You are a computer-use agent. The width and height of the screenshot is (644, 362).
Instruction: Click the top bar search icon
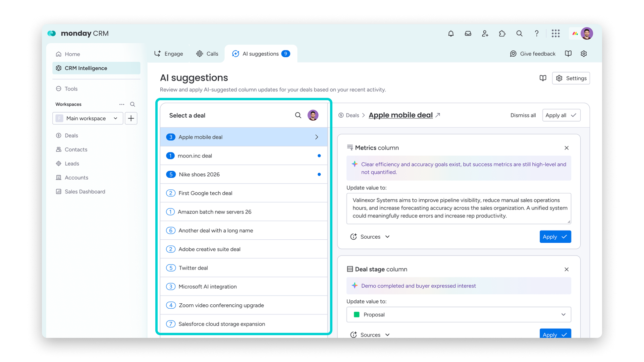519,34
